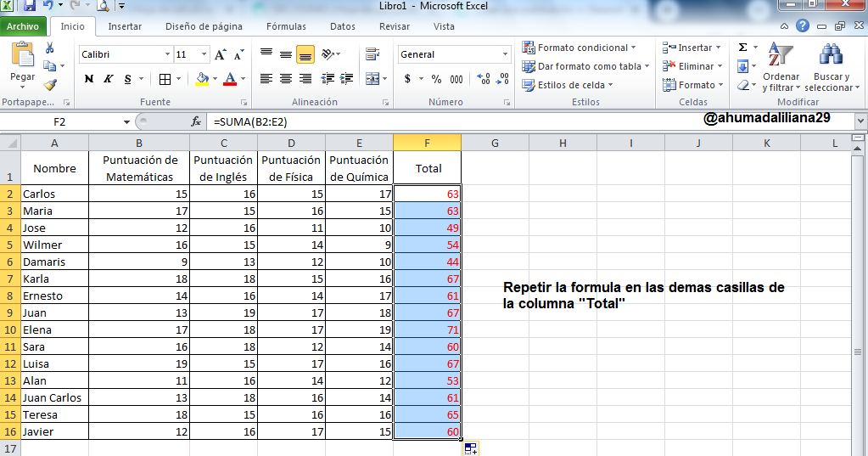Image resolution: width=868 pixels, height=456 pixels.
Task: Click Insertar cells button
Action: 692,48
